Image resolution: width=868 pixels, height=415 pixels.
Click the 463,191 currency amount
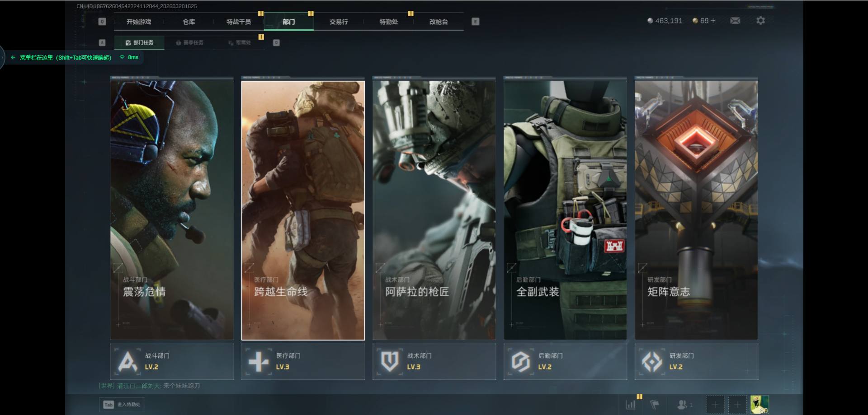[x=669, y=21]
